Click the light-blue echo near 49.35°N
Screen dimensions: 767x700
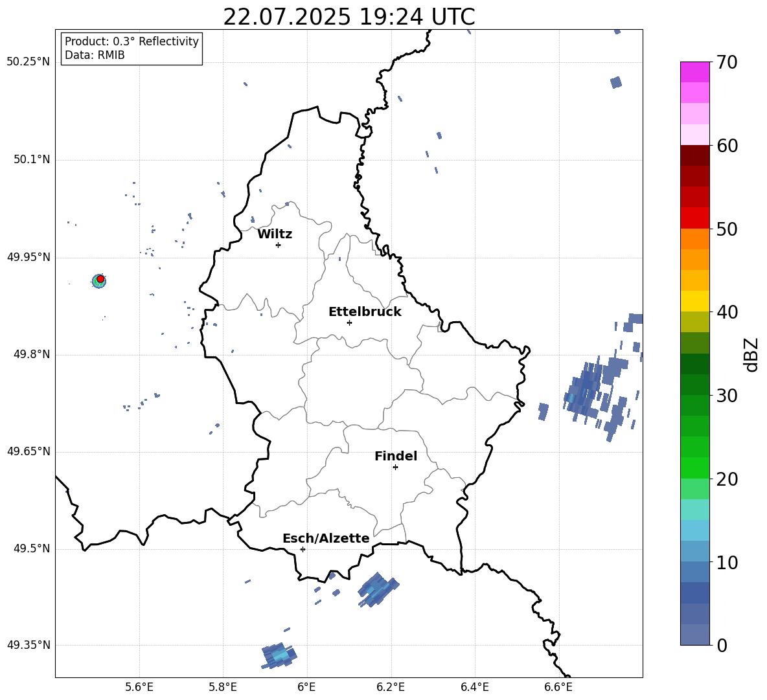point(279,655)
